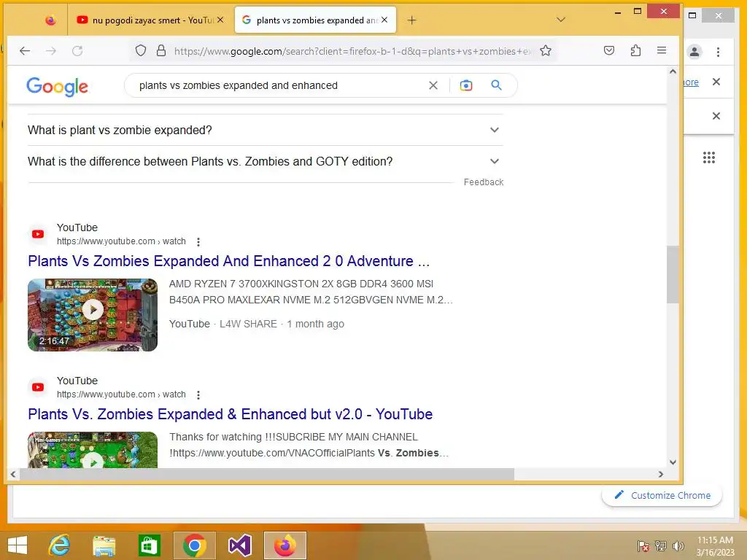Open Chrome three-dot menu
Screen dimensions: 747x560
(718, 52)
